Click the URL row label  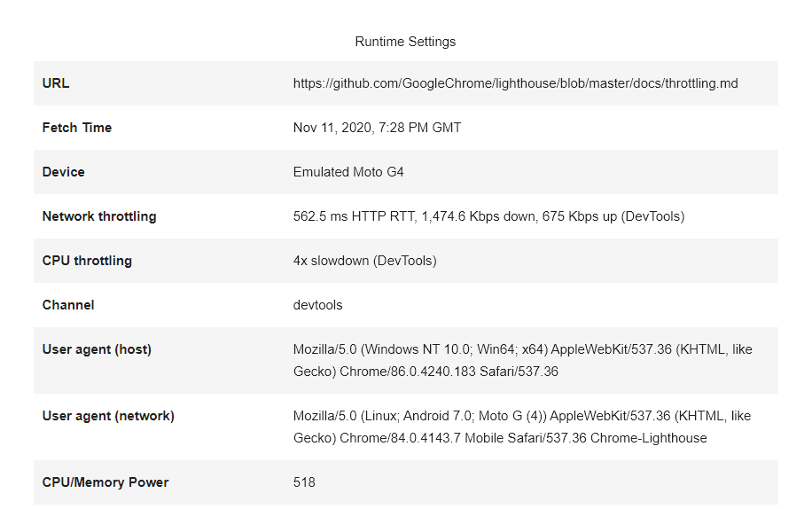tap(56, 83)
